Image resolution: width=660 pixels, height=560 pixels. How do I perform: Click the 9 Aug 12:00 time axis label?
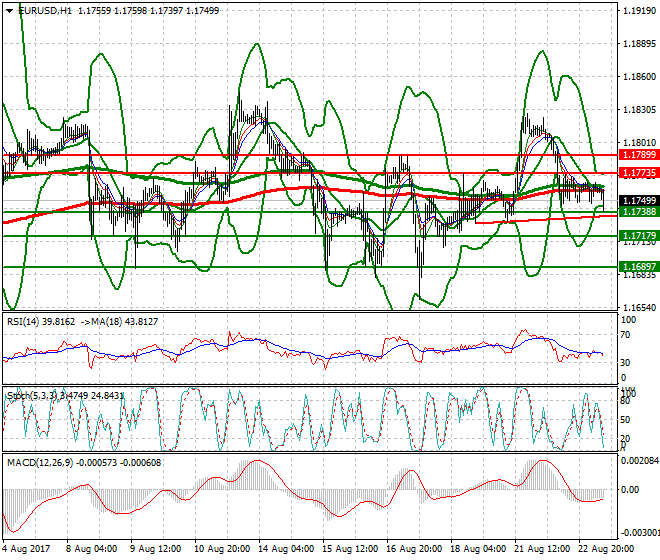tap(155, 549)
